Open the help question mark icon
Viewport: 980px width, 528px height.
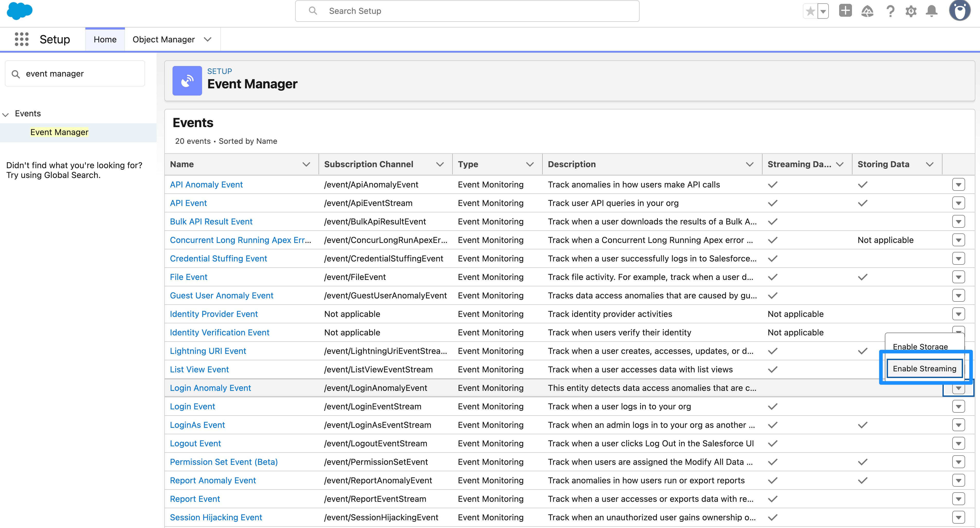click(x=890, y=11)
